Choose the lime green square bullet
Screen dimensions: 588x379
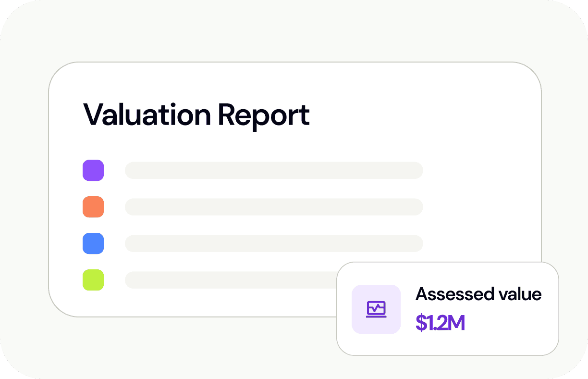point(93,280)
